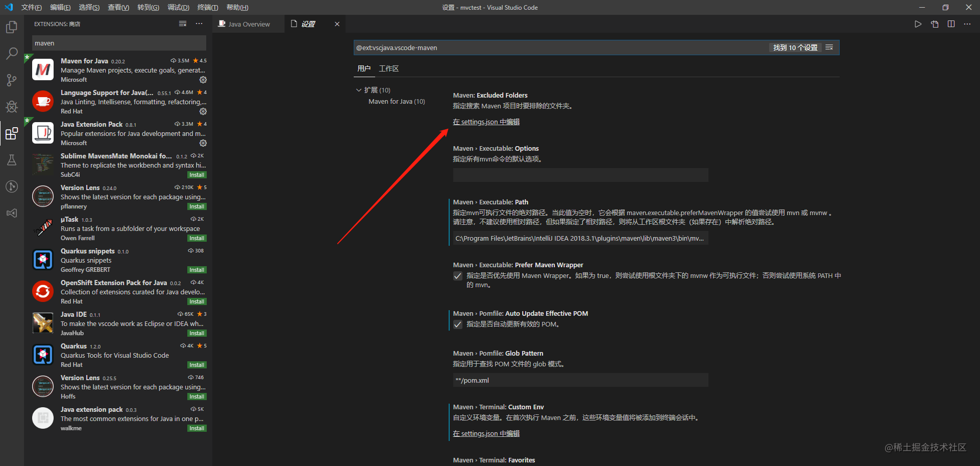Uncheck Auto Update Effective POM

coord(458,324)
